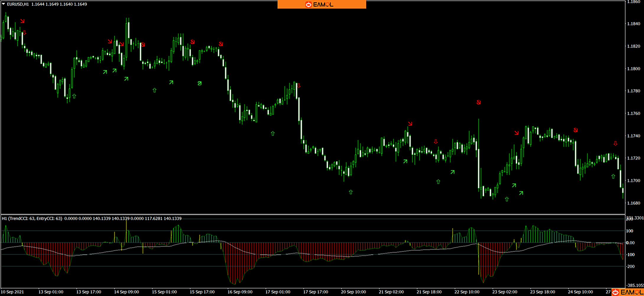This screenshot has width=644, height=296.
Task: Click the orange EAMOL banner at top
Action: click(322, 4)
